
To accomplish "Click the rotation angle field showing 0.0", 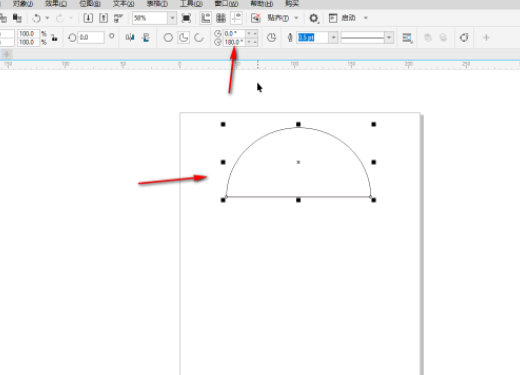I will coord(91,37).
